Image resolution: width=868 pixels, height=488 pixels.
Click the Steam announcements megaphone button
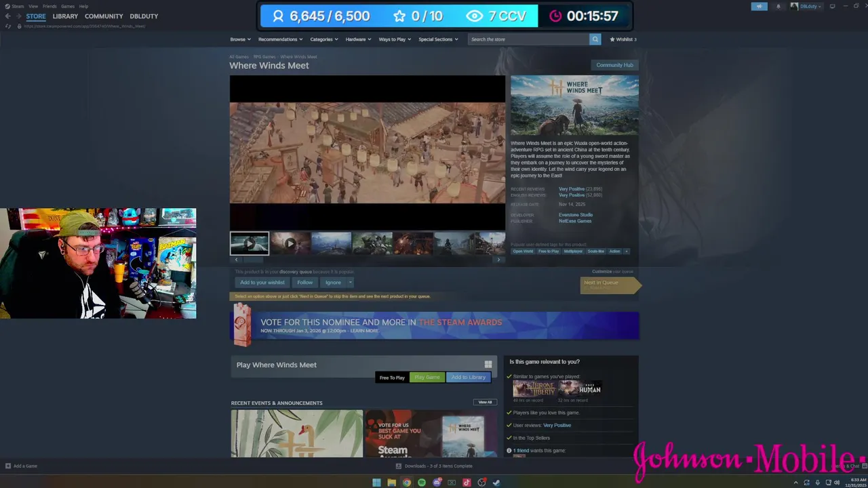click(759, 6)
